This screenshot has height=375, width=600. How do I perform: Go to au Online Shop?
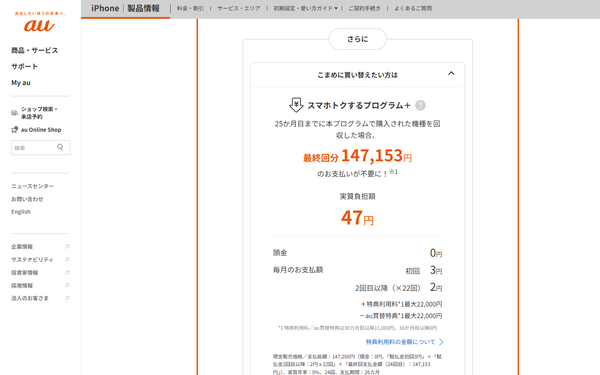click(x=41, y=130)
